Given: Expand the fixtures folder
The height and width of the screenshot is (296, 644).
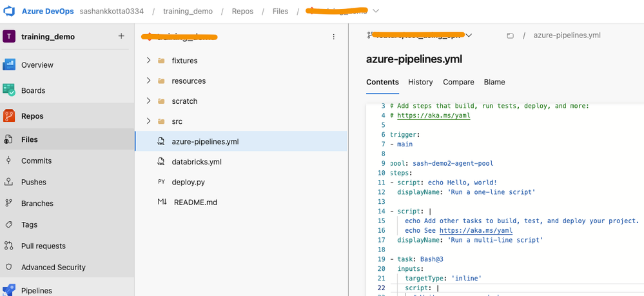Looking at the screenshot, I should 149,61.
